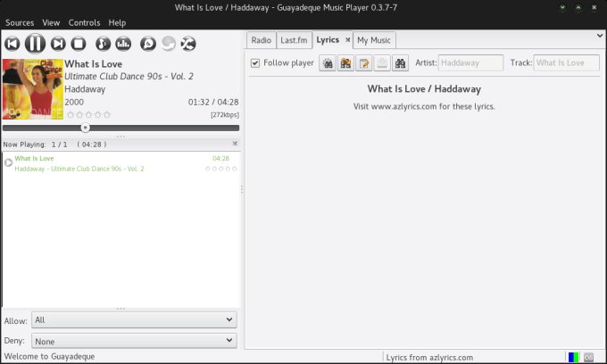This screenshot has width=607, height=364.
Task: Click the greyed-out save lyrics icon
Action: 382,63
